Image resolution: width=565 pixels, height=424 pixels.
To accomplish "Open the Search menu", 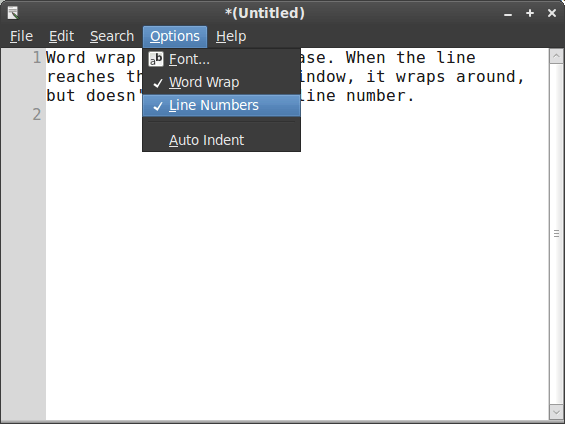I will (112, 36).
